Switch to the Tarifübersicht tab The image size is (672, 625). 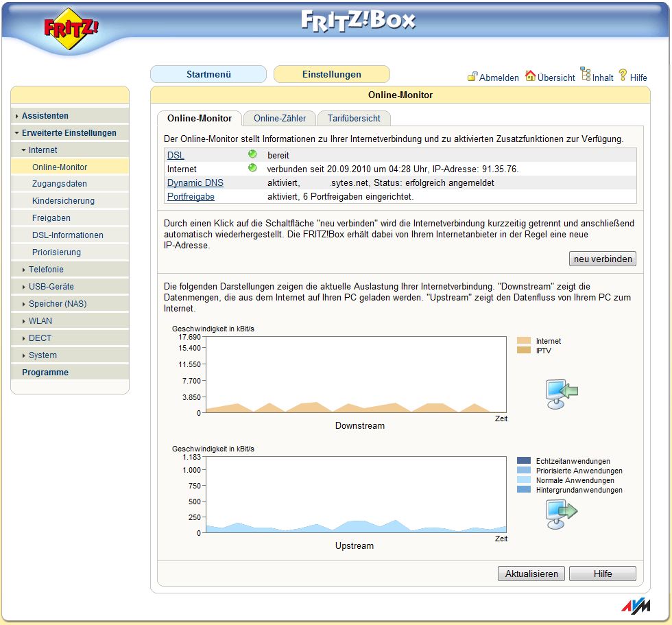pyautogui.click(x=354, y=118)
